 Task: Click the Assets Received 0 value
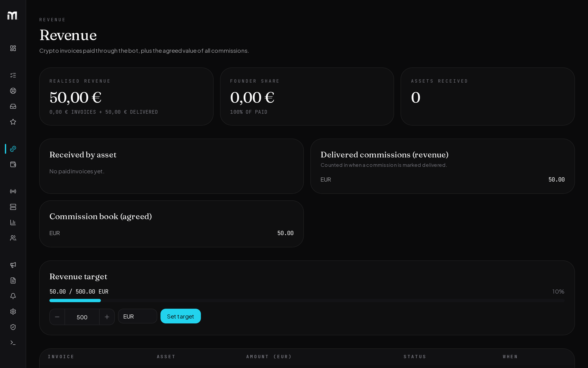point(416,98)
